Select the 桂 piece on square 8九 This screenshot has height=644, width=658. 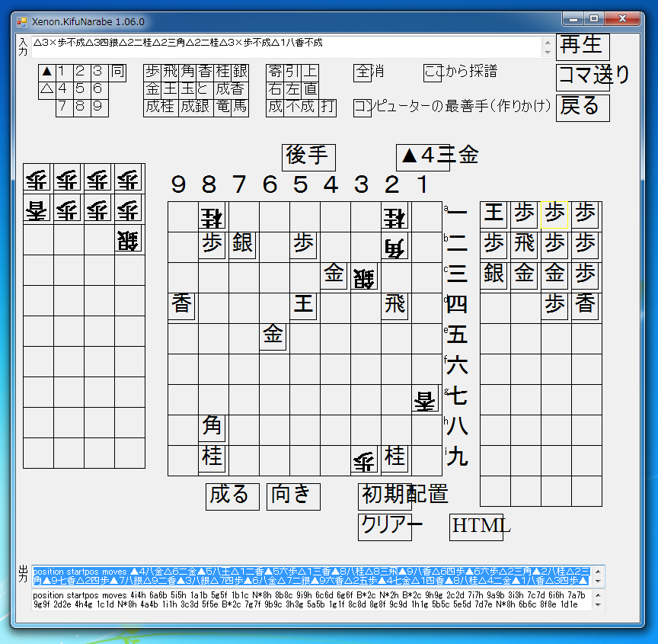coord(212,458)
